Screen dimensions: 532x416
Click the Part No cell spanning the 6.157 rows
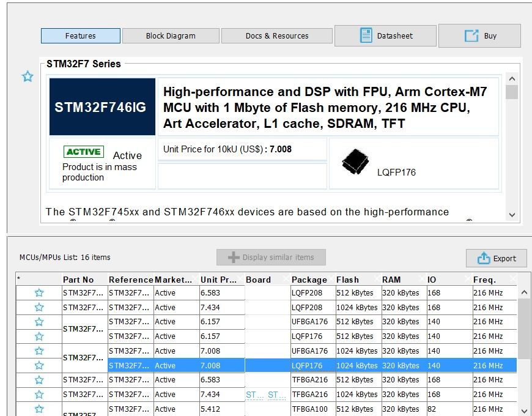(85, 329)
